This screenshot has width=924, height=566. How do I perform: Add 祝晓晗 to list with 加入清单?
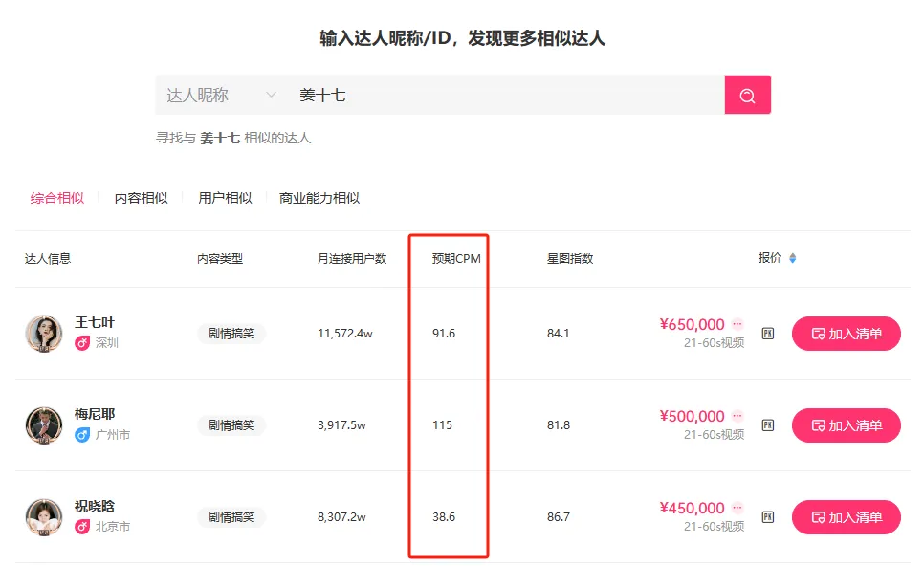click(x=846, y=517)
